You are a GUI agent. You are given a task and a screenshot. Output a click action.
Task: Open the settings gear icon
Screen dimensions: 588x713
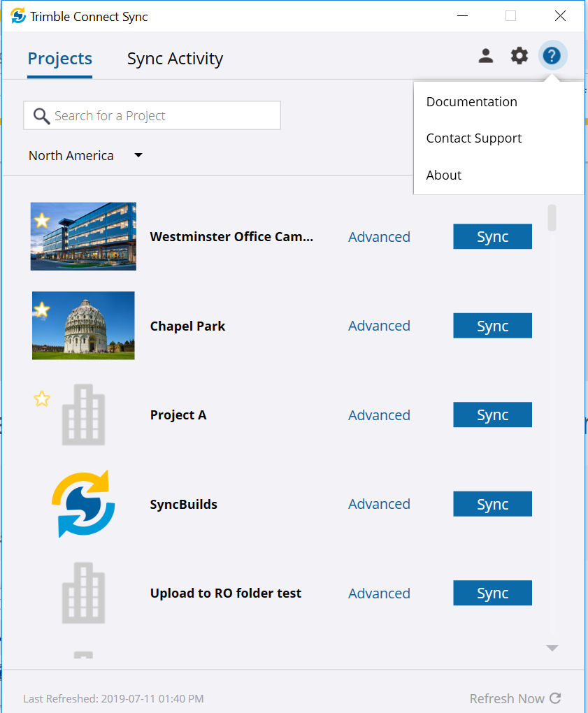(519, 55)
